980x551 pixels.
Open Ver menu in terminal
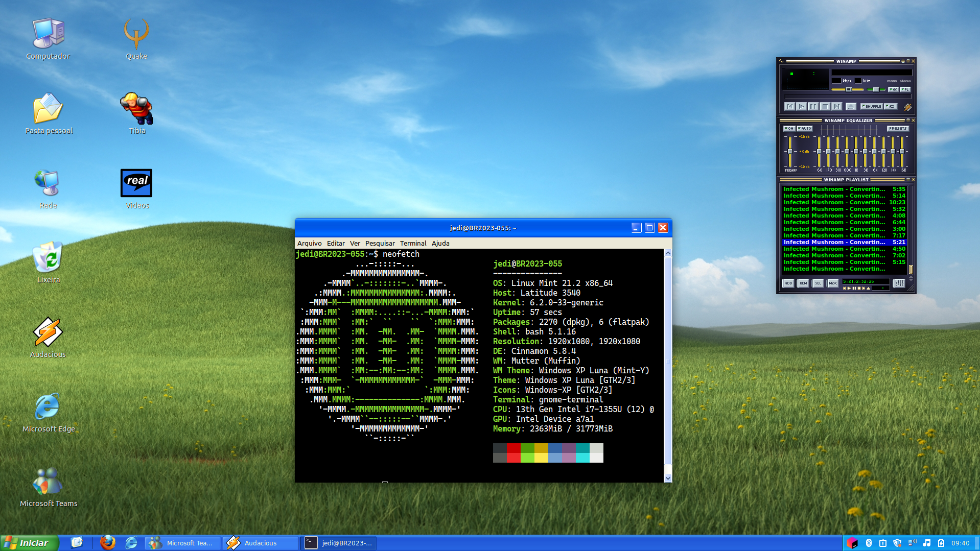click(x=355, y=244)
